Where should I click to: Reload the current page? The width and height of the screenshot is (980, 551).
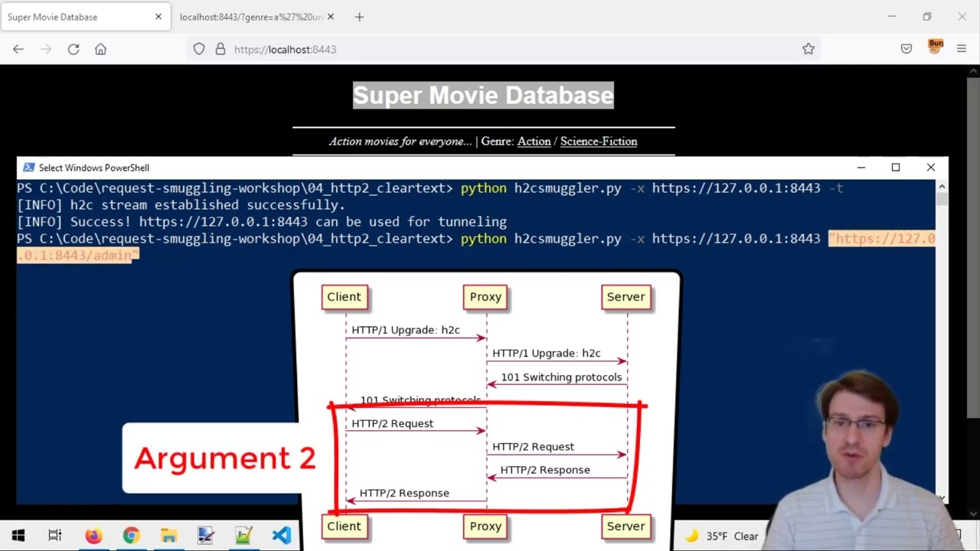tap(73, 49)
